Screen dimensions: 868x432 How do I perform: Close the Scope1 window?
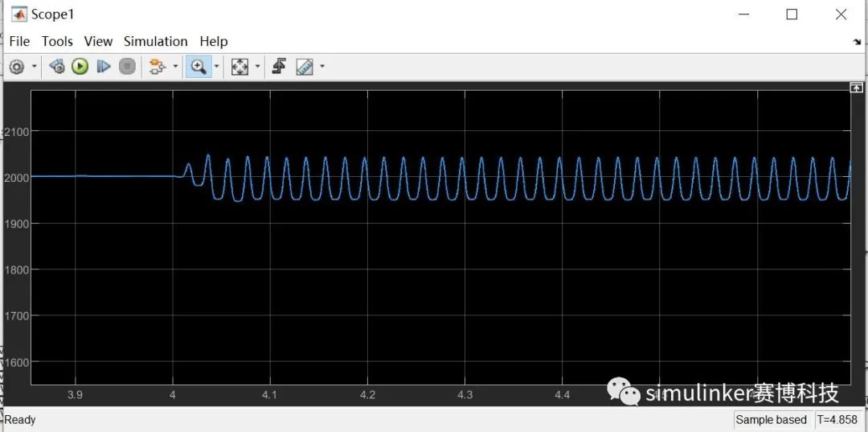tap(841, 15)
